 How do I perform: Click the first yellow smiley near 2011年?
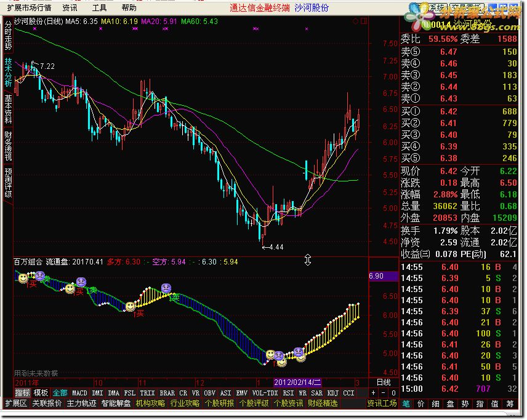point(23,278)
